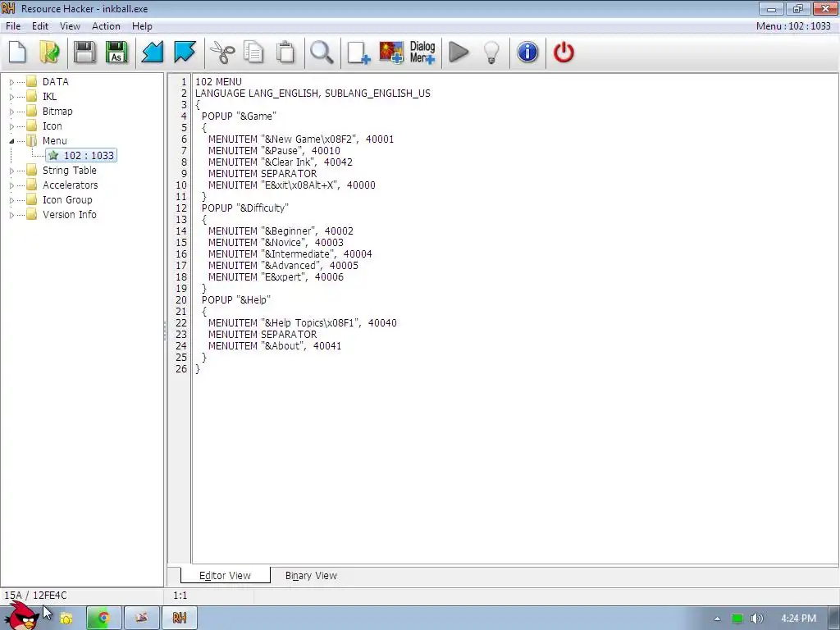840x630 pixels.
Task: Expand the Icon Group folder arrow
Action: click(x=11, y=200)
